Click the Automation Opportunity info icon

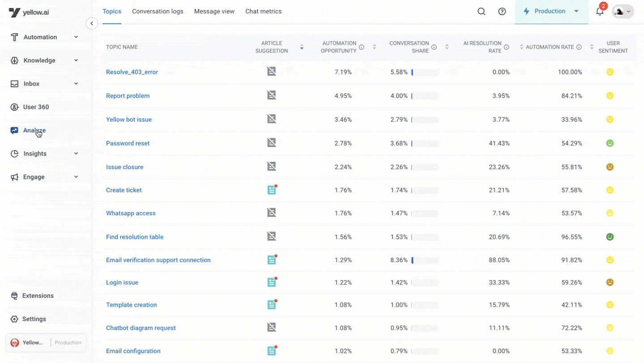coord(361,47)
